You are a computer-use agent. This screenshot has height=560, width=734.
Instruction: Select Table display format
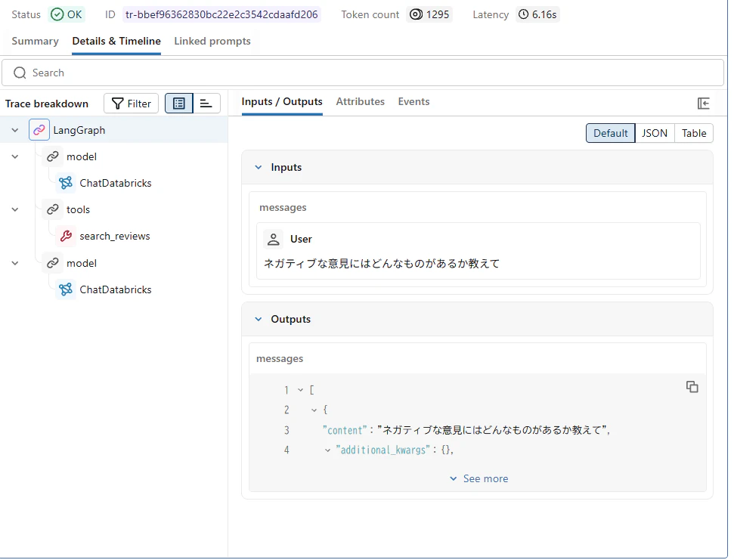[694, 133]
